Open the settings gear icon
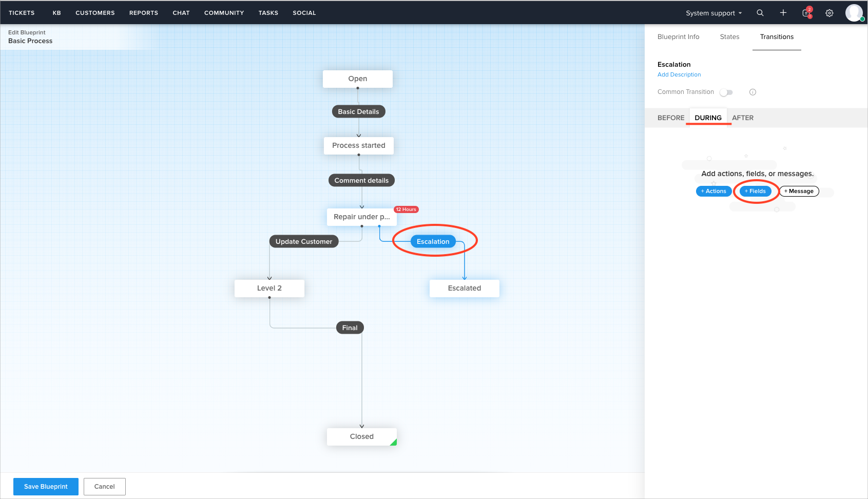Screen dimensions: 868x499 point(829,13)
